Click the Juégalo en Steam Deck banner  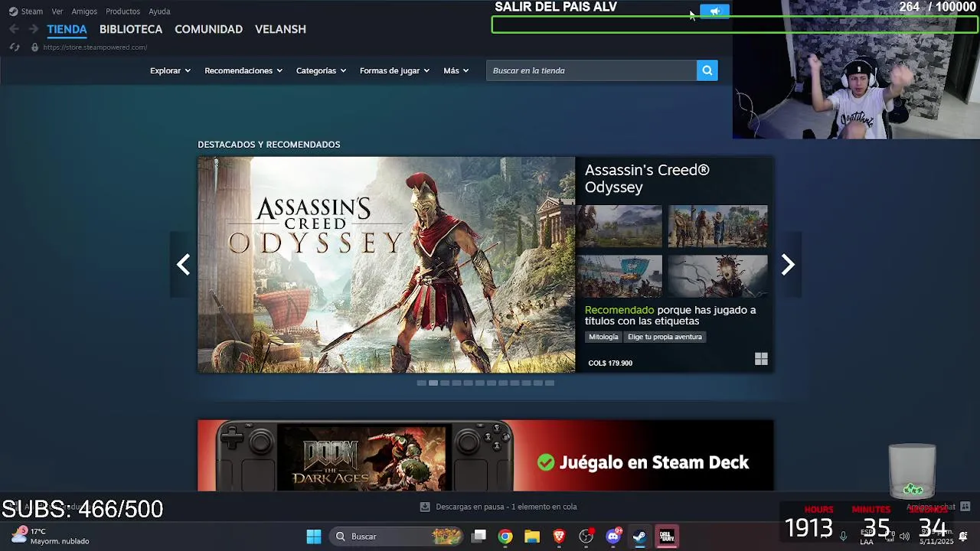485,455
